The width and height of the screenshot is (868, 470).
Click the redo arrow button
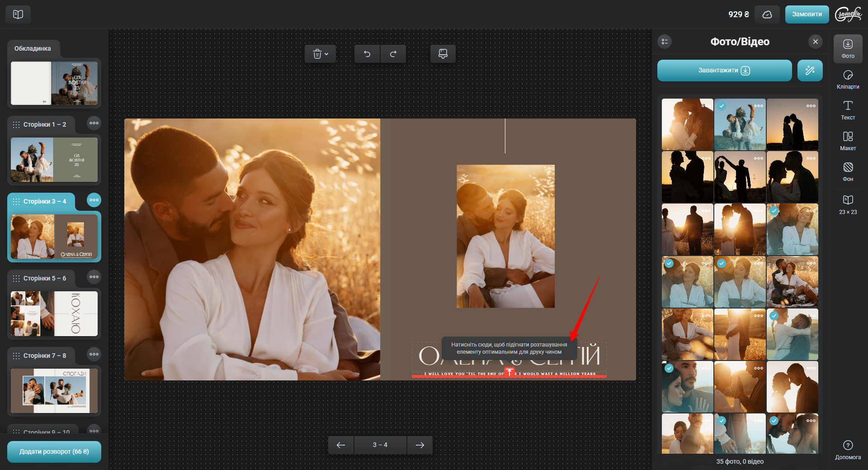tap(393, 54)
